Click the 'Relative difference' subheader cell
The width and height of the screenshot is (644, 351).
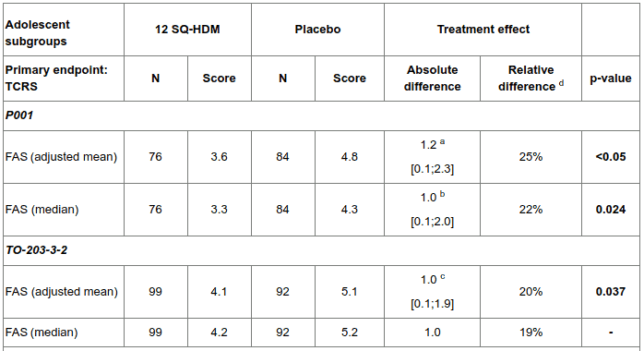(531, 79)
